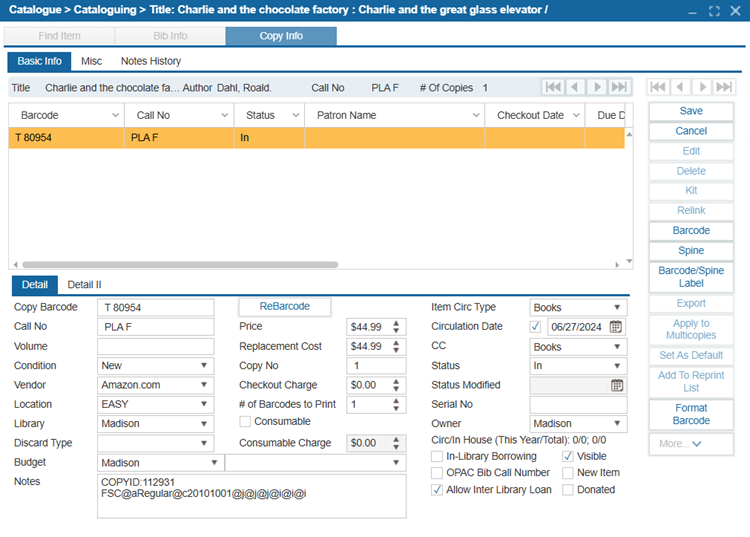Open Call No column filter arrow in grid

click(x=224, y=115)
